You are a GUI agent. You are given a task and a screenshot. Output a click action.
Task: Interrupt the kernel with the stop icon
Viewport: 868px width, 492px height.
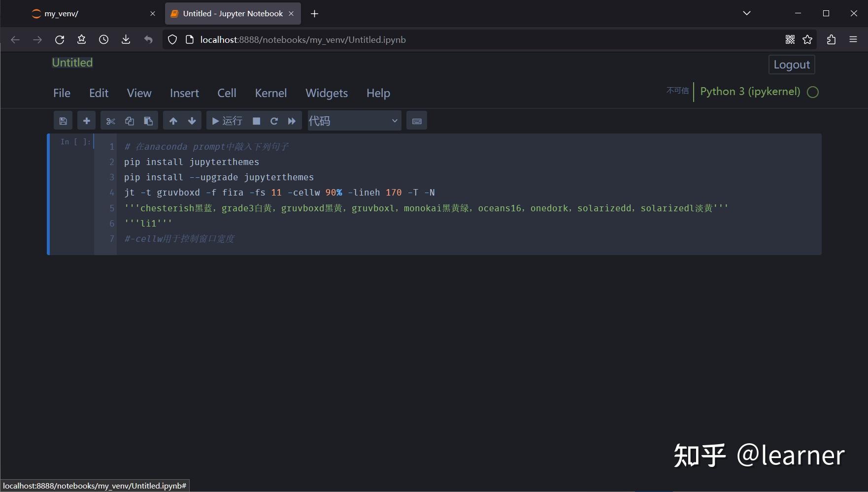256,120
